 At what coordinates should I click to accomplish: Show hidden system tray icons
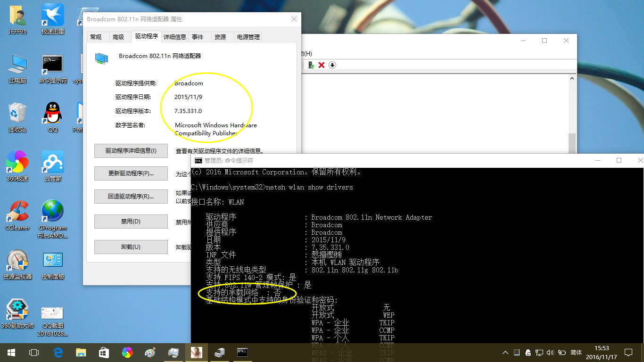click(x=505, y=352)
